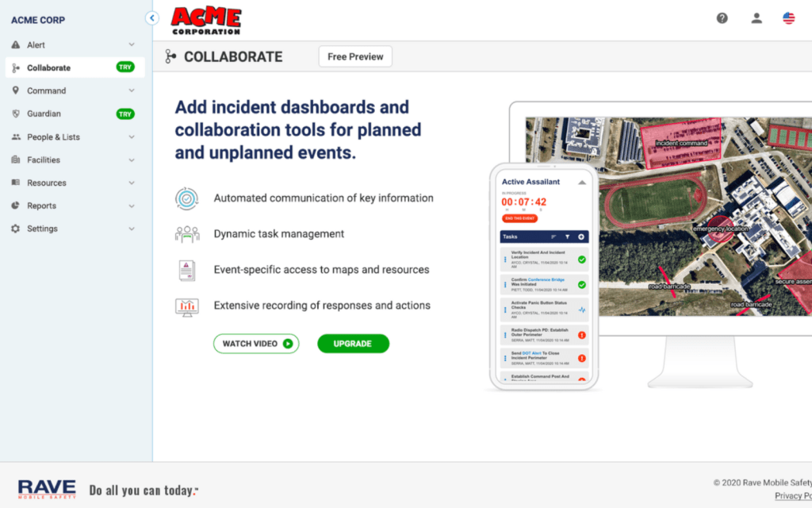Collapse the sidebar with arrow button

click(152, 18)
